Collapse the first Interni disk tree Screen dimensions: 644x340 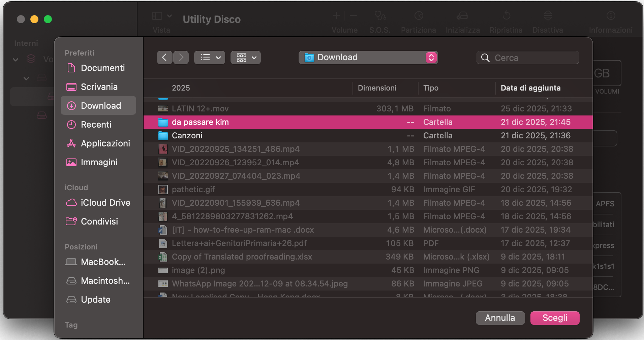coord(16,60)
